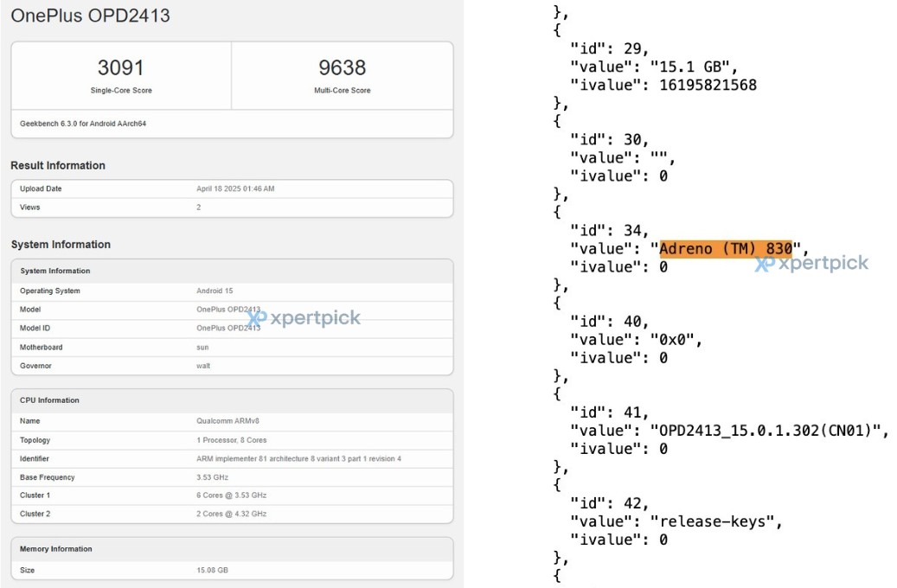Click the JSON line "id": 30

pyautogui.click(x=610, y=139)
